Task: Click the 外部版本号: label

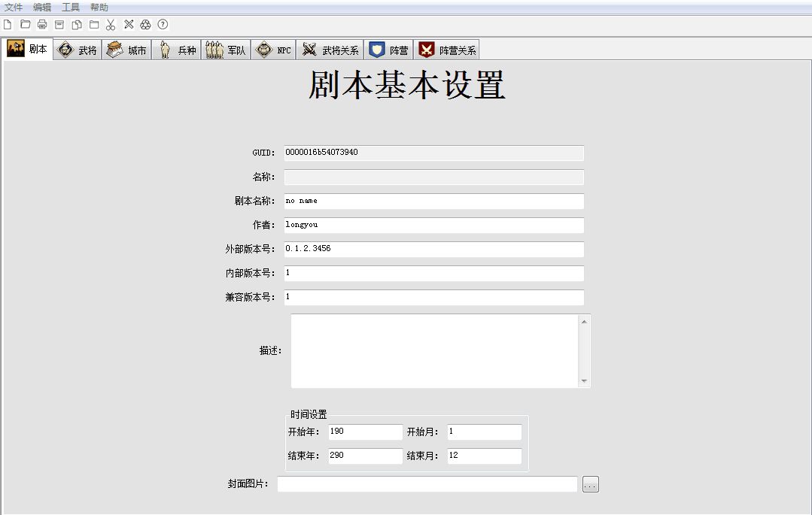Action: tap(250, 249)
